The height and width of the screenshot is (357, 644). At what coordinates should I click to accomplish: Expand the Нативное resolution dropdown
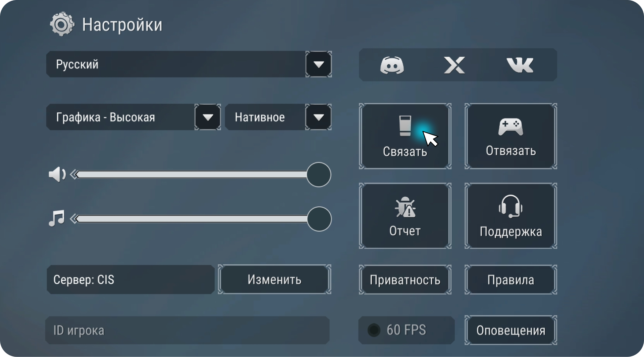point(318,117)
